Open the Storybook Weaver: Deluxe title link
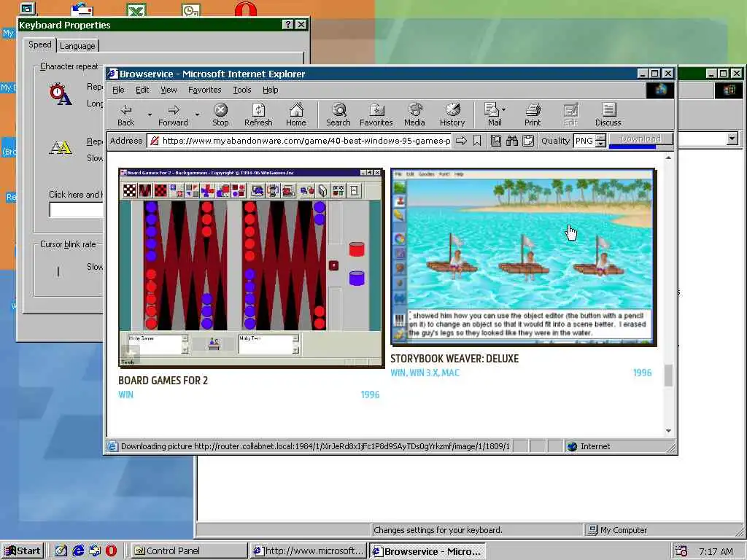The height and width of the screenshot is (560, 747). [x=454, y=359]
